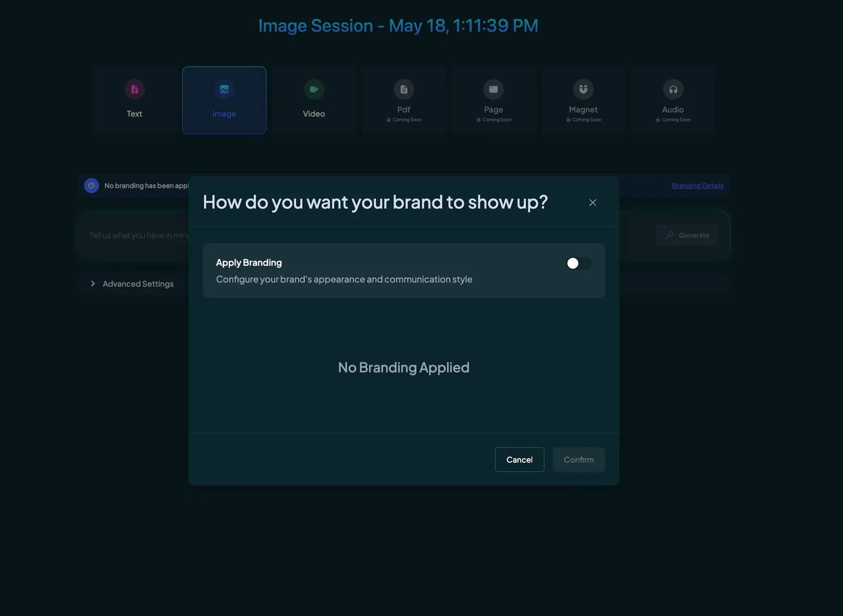843x616 pixels.
Task: Switch to the Video tab label
Action: pos(314,114)
